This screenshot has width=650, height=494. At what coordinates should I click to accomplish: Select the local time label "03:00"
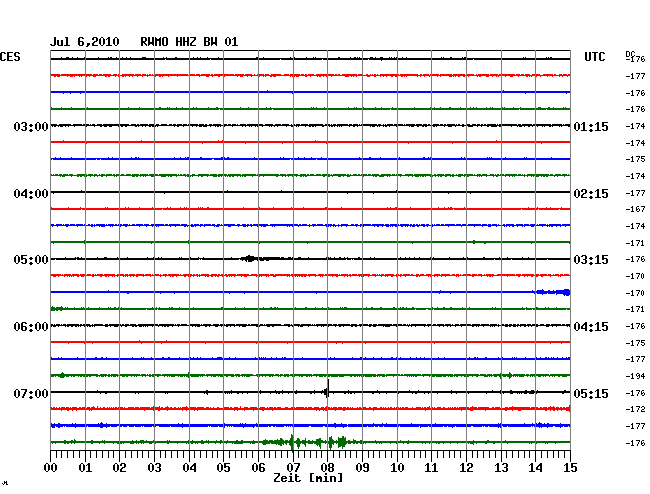coord(31,126)
